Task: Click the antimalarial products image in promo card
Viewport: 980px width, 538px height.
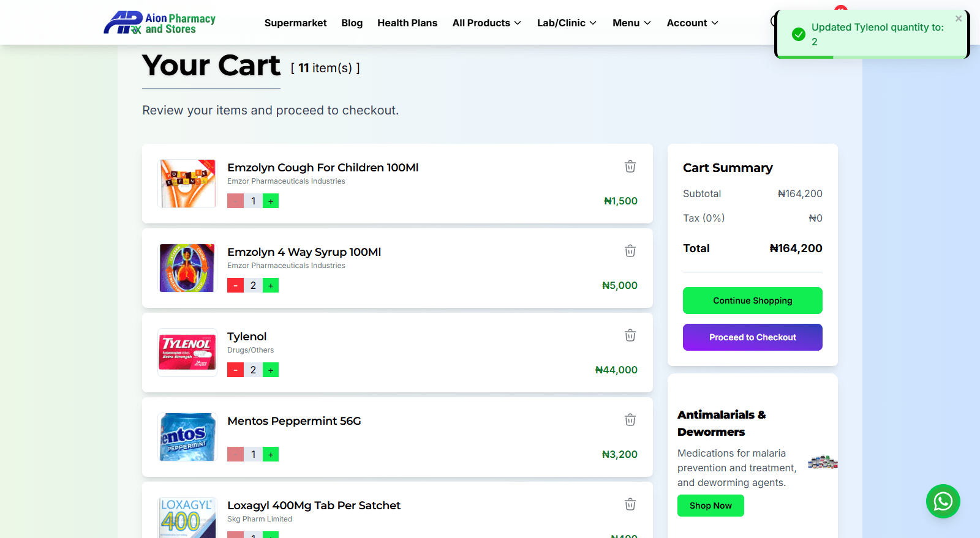Action: click(x=823, y=462)
